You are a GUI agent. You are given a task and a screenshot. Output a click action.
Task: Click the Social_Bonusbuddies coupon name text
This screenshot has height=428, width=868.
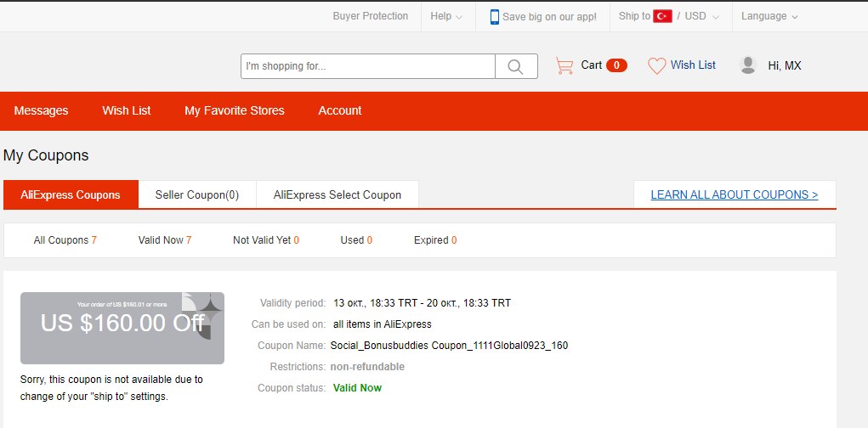pyautogui.click(x=449, y=346)
